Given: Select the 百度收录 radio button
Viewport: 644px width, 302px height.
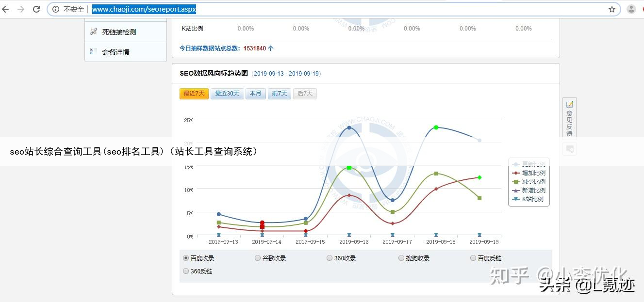Looking at the screenshot, I should click(186, 258).
